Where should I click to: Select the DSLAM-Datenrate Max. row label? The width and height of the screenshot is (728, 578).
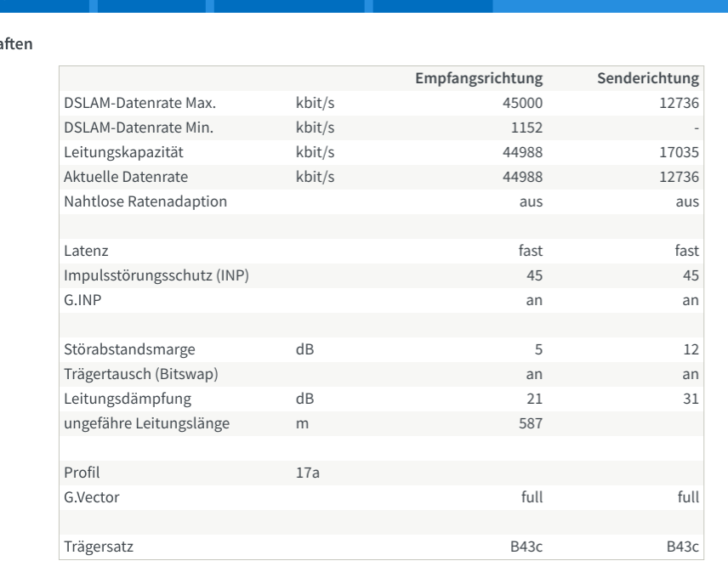[x=139, y=103]
